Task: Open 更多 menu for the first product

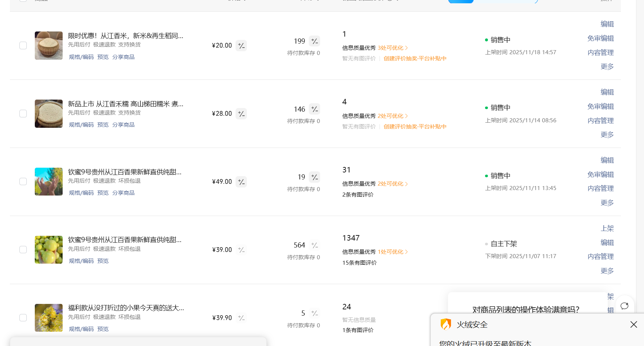Action: (x=607, y=67)
